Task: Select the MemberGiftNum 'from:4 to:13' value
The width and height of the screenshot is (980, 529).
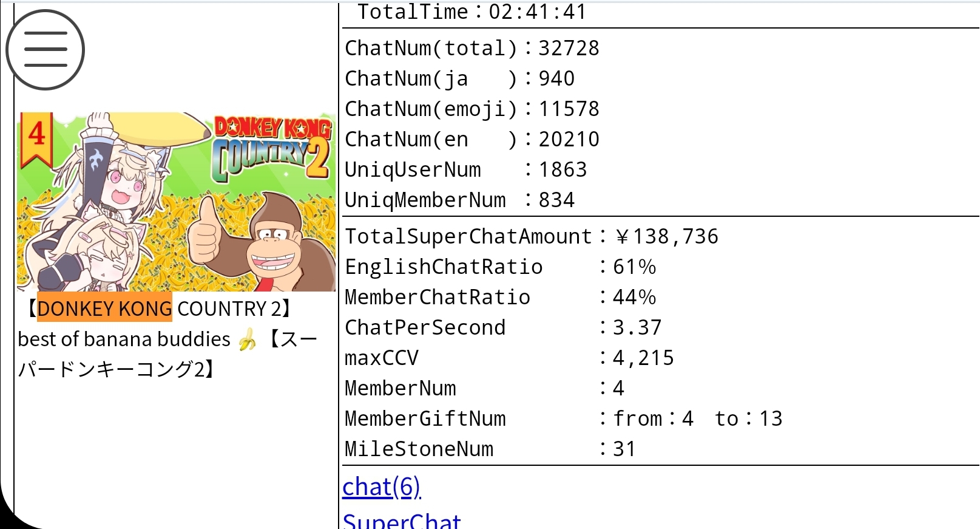Action: point(698,418)
